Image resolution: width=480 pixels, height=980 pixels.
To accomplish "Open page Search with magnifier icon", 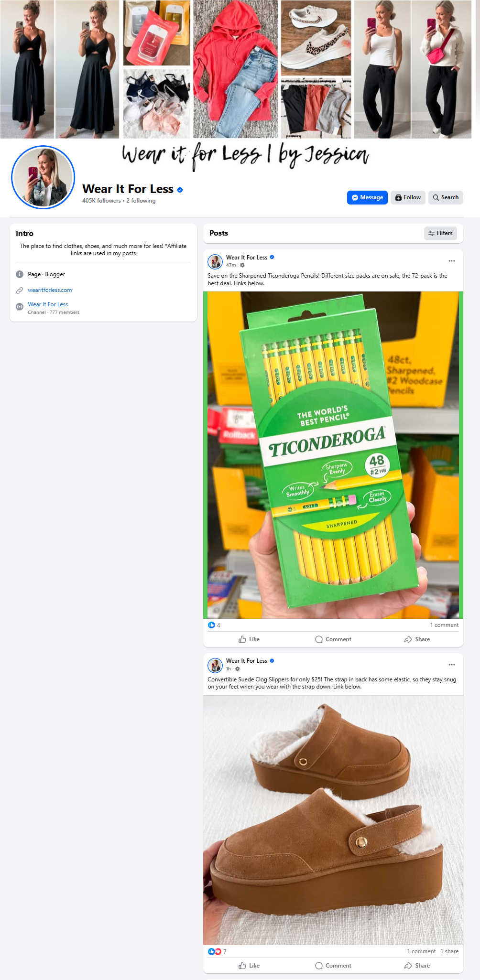I will (x=446, y=197).
